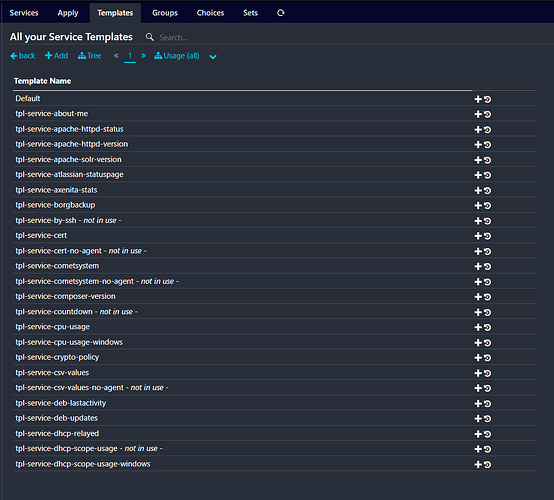Screen dimensions: 554x500
Task: Click the plus icon for tpl-service-dhcp-scope-usage-windows
Action: [478, 464]
